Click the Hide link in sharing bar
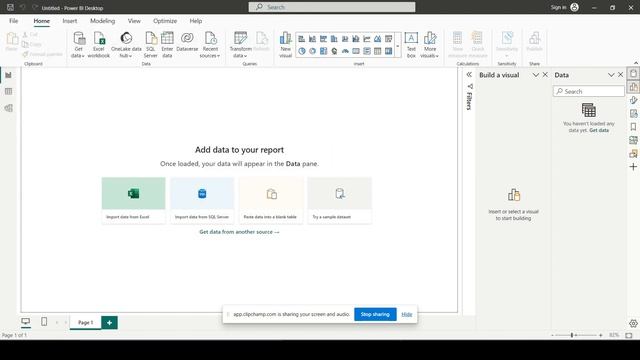Image resolution: width=640 pixels, height=360 pixels. pos(407,314)
